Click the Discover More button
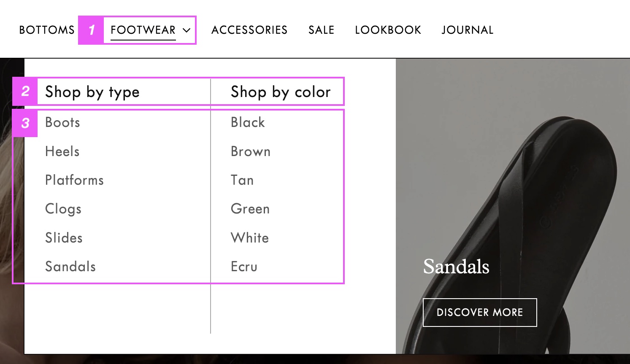This screenshot has height=364, width=630. tap(480, 313)
